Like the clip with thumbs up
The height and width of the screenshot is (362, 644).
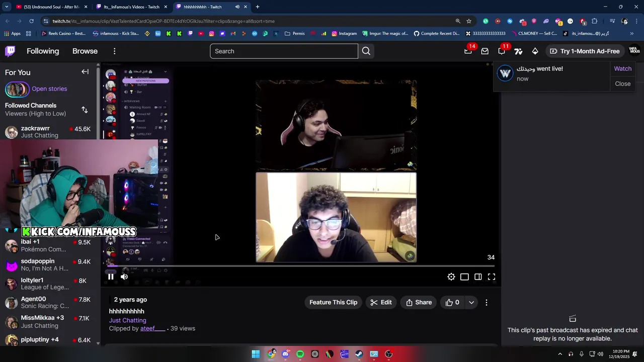point(452,302)
